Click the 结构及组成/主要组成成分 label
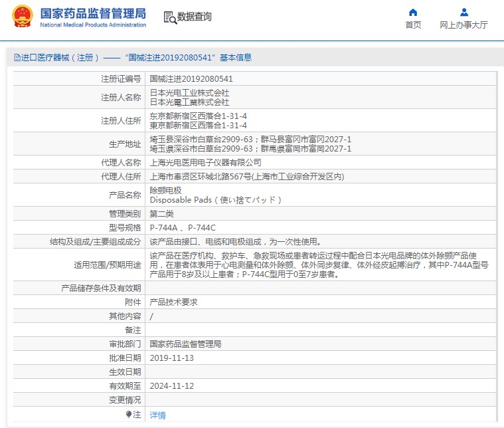 click(95, 242)
